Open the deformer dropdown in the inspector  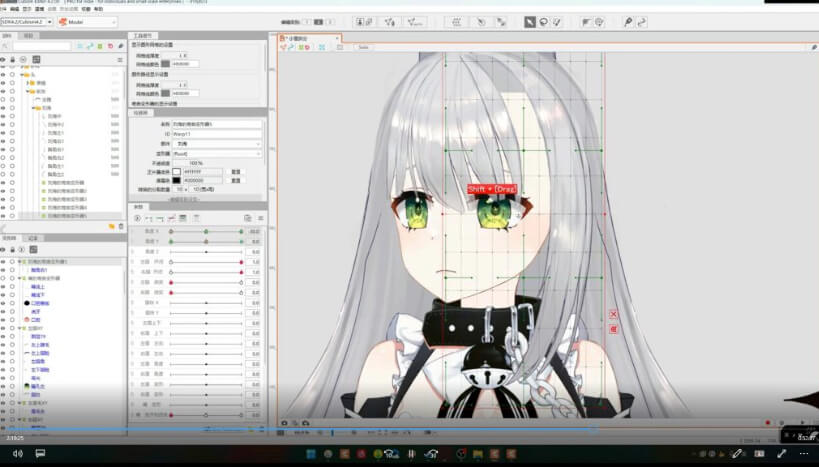coord(217,154)
